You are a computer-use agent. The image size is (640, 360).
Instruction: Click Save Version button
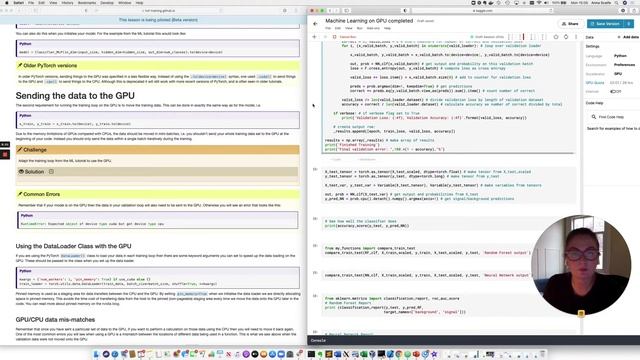coord(605,24)
